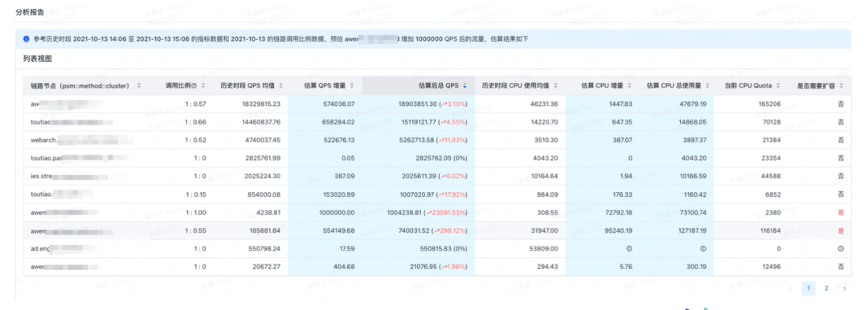Click CPU Quota value 2380

(x=773, y=213)
